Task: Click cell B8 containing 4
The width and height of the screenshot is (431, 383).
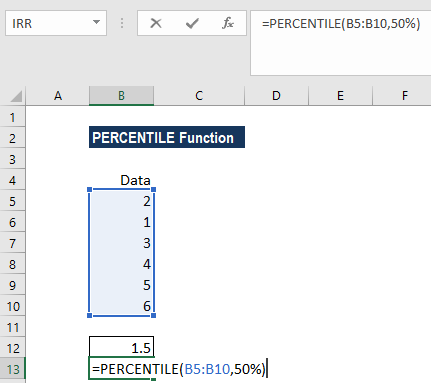Action: pos(121,264)
